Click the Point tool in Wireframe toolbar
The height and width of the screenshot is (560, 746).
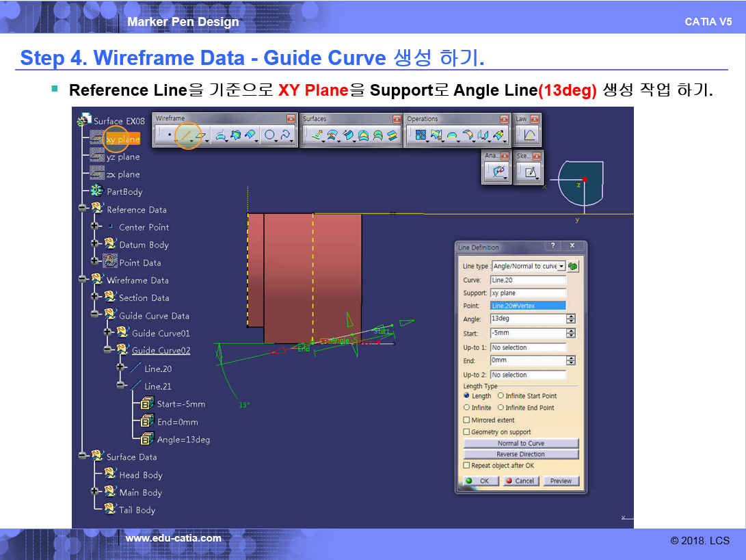168,135
